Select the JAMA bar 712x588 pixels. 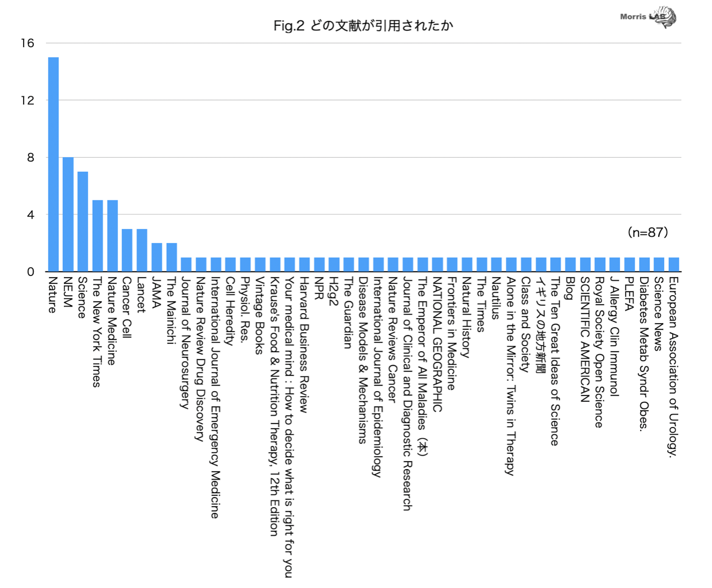click(x=157, y=258)
